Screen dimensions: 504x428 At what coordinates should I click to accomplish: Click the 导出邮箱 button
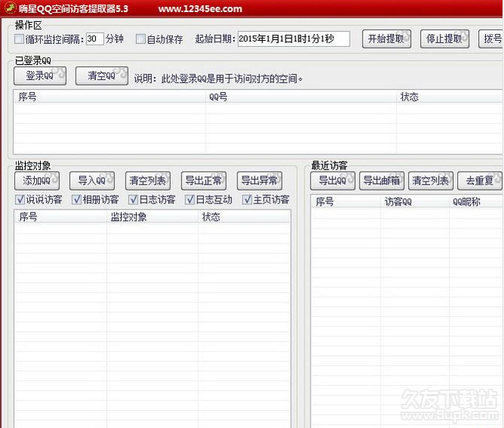pos(382,181)
